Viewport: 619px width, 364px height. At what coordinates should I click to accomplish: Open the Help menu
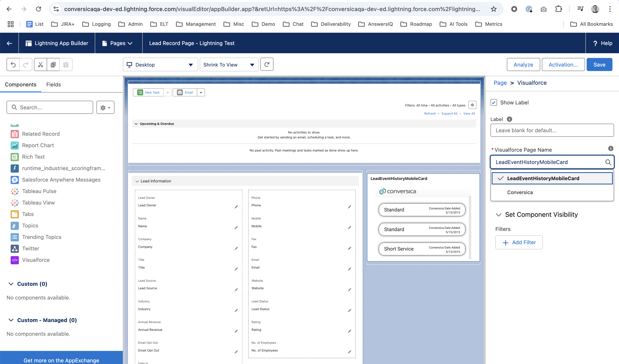point(603,43)
